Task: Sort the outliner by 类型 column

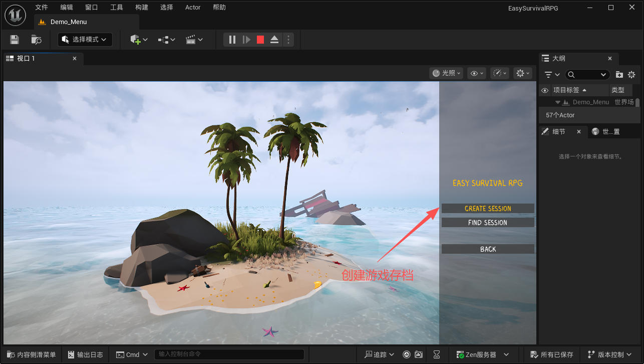Action: (x=621, y=90)
